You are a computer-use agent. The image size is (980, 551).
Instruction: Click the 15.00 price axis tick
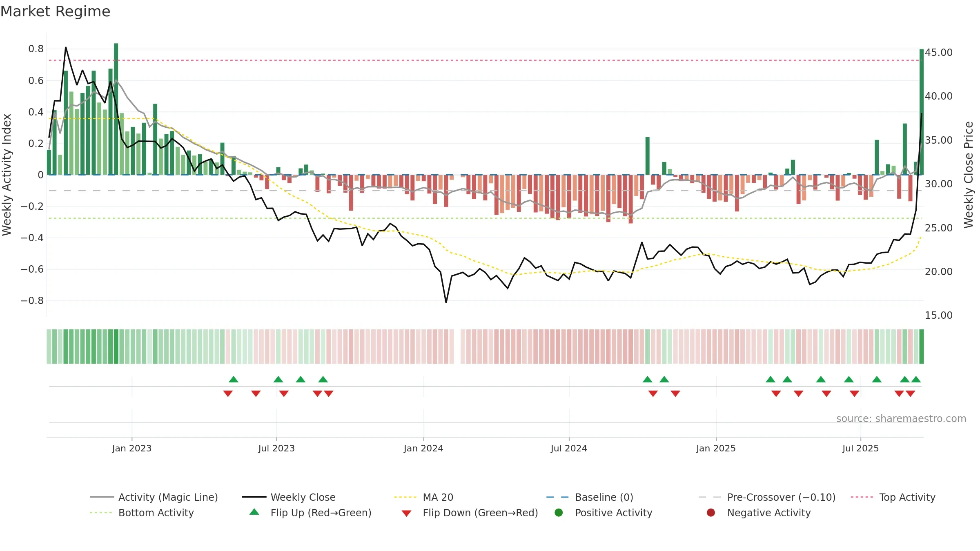(x=939, y=315)
